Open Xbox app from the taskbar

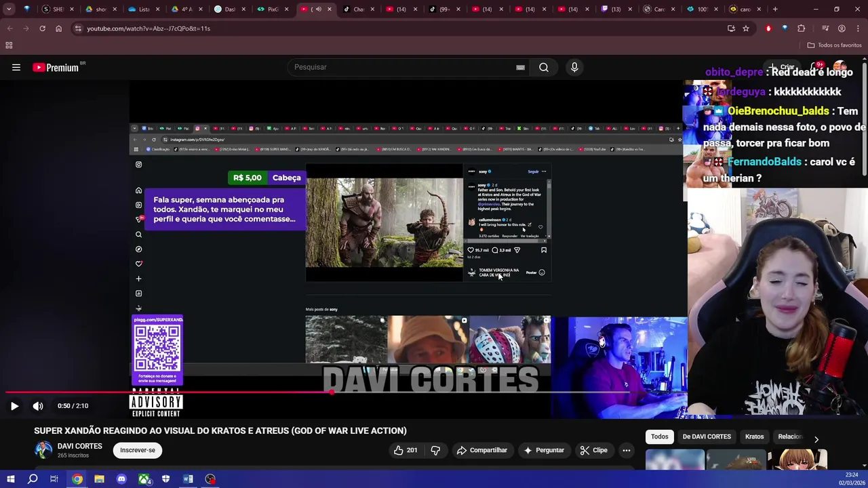pos(144,479)
